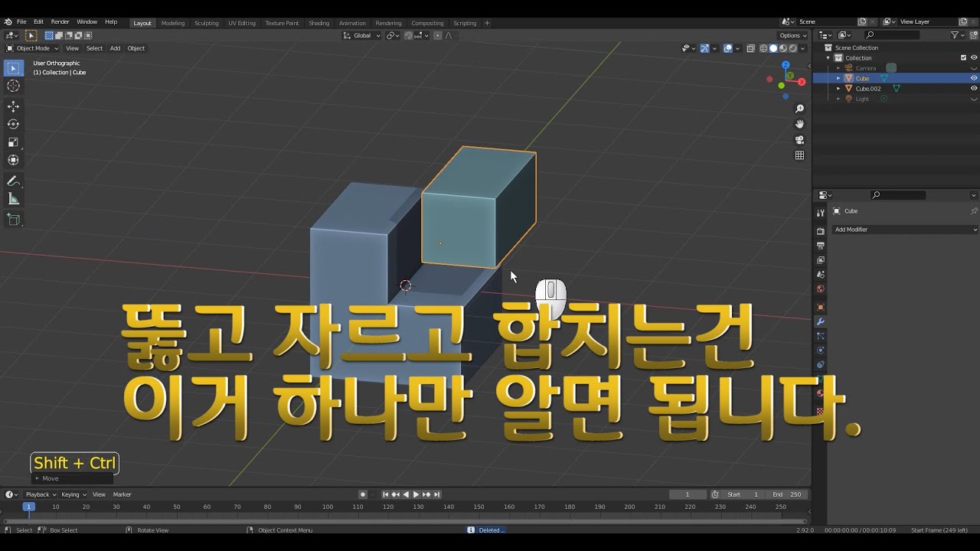Open the outliner filter dropdown

pyautogui.click(x=957, y=35)
